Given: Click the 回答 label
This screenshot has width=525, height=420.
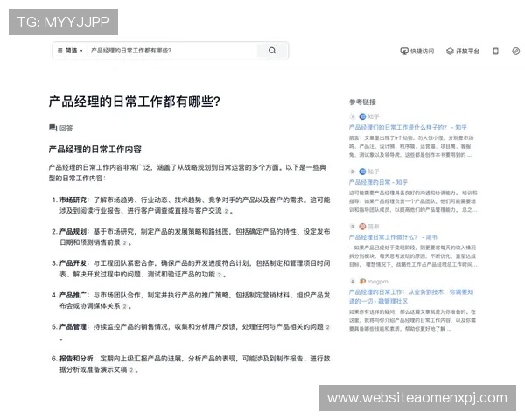Looking at the screenshot, I should (66, 128).
